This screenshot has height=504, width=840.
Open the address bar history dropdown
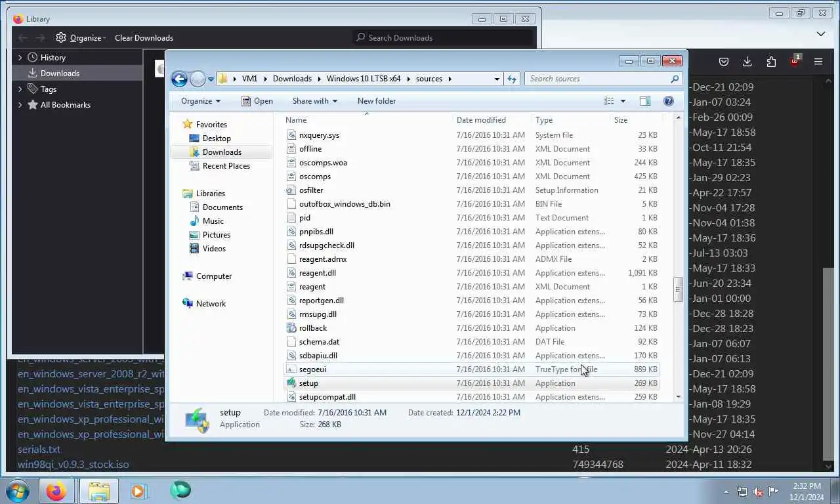point(497,79)
